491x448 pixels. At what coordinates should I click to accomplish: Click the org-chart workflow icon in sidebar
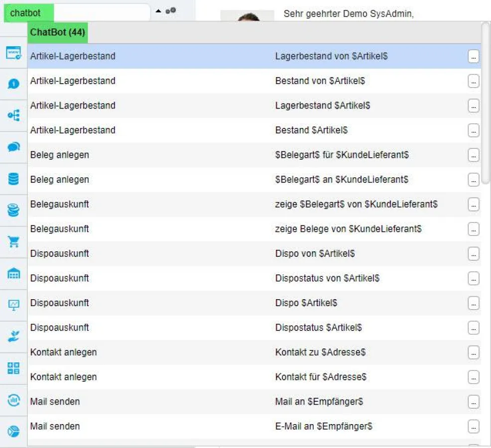pyautogui.click(x=13, y=115)
